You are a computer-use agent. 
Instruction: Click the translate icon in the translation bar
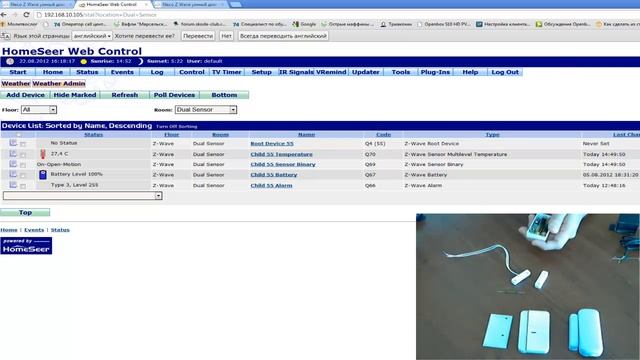pos(6,36)
